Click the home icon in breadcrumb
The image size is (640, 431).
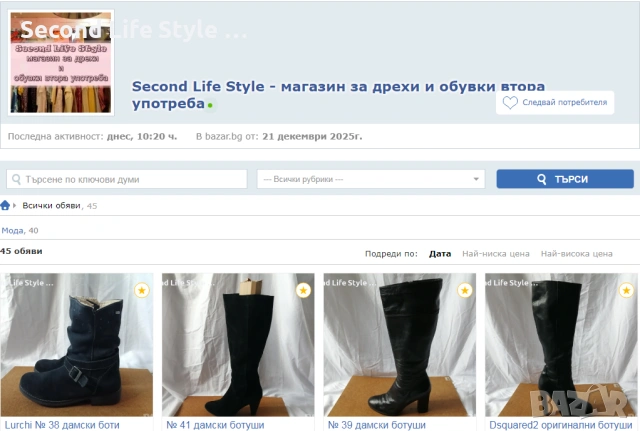(6, 205)
